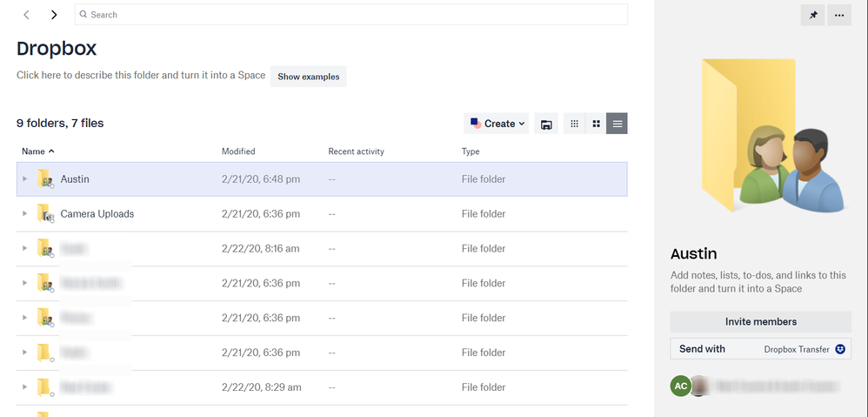Sort by Modified column header
Image resolution: width=868 pixels, height=417 pixels.
click(x=238, y=151)
